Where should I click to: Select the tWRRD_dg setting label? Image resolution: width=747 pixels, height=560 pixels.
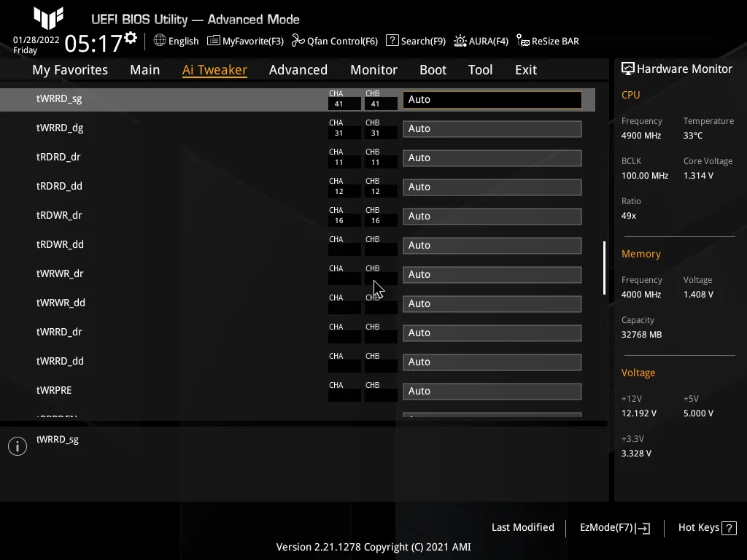pos(60,128)
